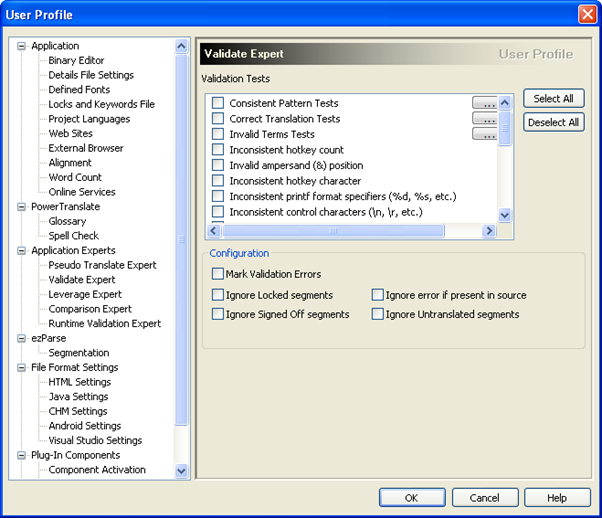The width and height of the screenshot is (602, 518).
Task: Tick the Invalid Terms Tests checkbox
Action: 218,134
